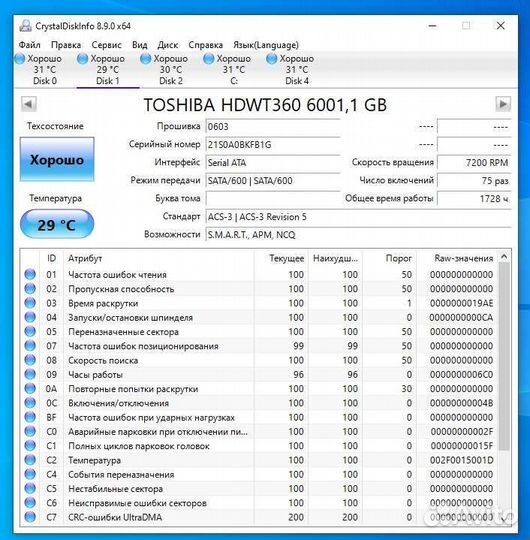Click status orb for attribute 03
This screenshot has height=540, width=530.
(30, 303)
